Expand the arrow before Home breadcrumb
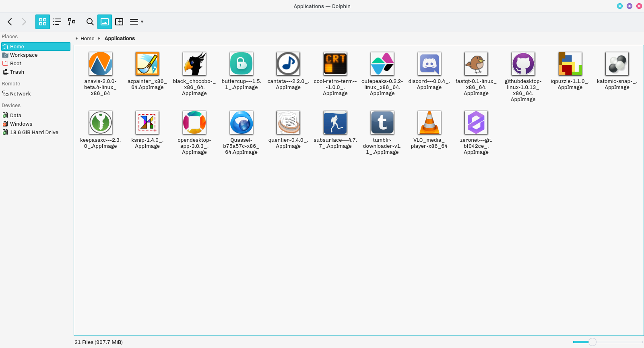644x348 pixels. click(x=76, y=39)
